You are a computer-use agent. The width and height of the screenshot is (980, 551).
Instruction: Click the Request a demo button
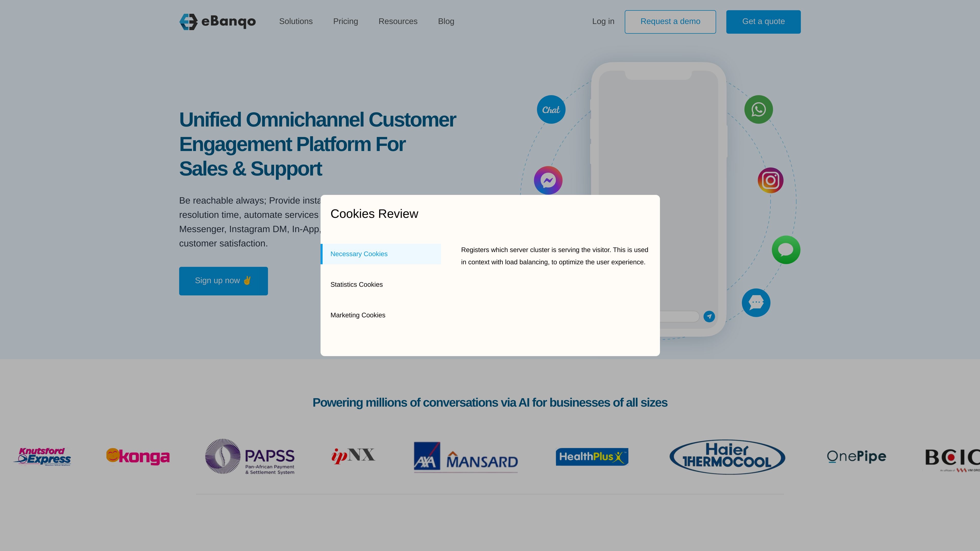pos(670,22)
